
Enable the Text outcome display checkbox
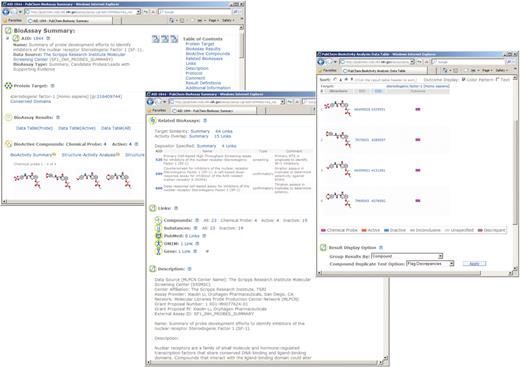(498, 80)
